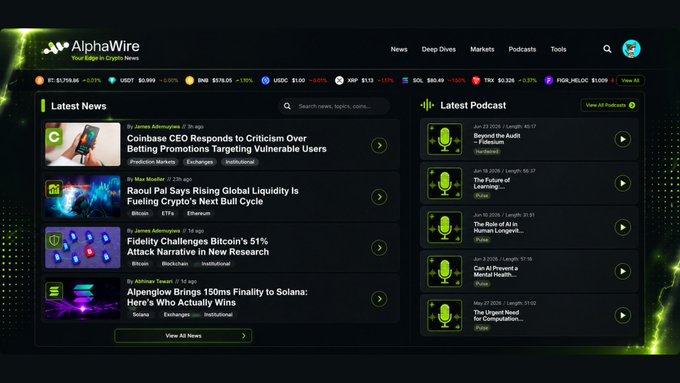The image size is (680, 383).
Task: Open author Max Moeller link
Action: click(x=149, y=179)
